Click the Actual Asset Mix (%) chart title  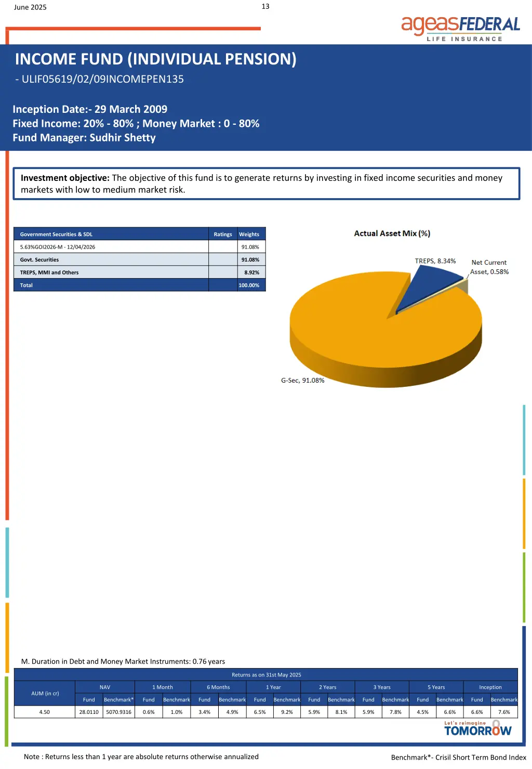point(392,233)
